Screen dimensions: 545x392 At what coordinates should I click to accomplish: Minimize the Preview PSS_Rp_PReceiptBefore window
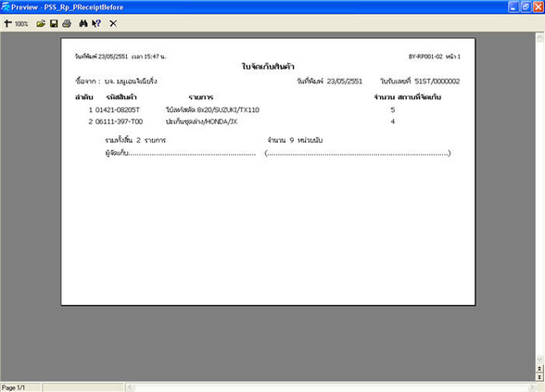point(513,7)
